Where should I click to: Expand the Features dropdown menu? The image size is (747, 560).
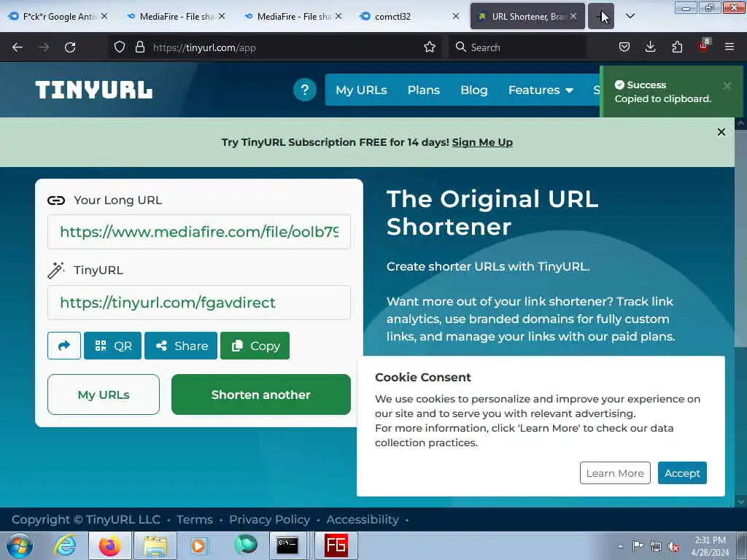[x=541, y=90]
